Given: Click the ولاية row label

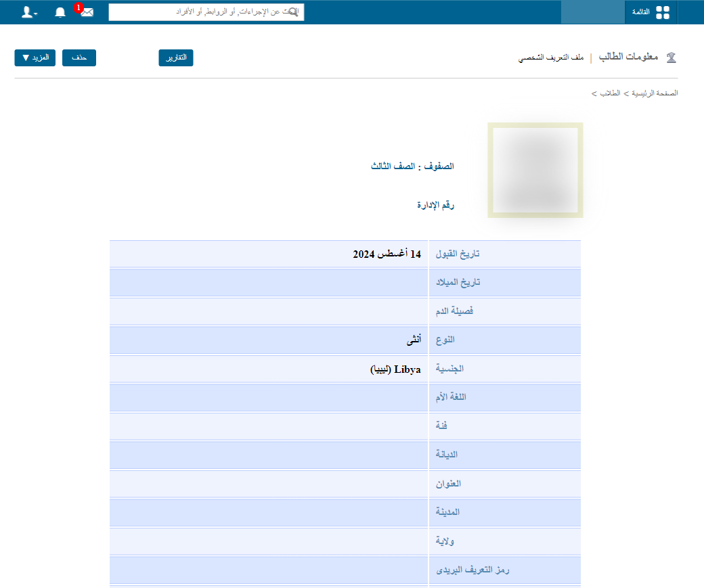Looking at the screenshot, I should point(445,541).
